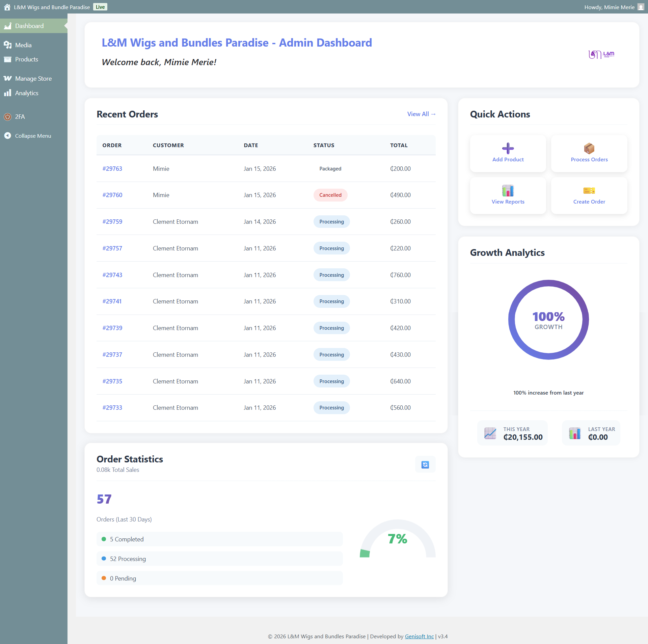Viewport: 648px width, 644px height.
Task: Open order #29763 link
Action: tap(112, 169)
